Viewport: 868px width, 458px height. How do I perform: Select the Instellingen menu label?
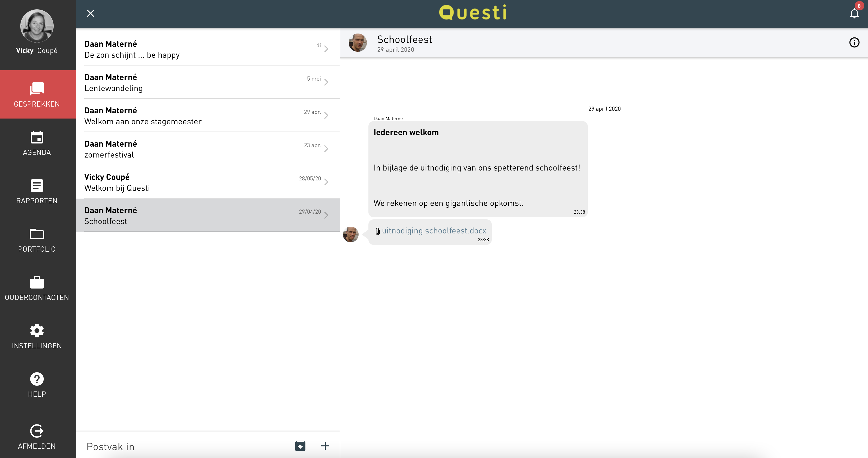37,346
